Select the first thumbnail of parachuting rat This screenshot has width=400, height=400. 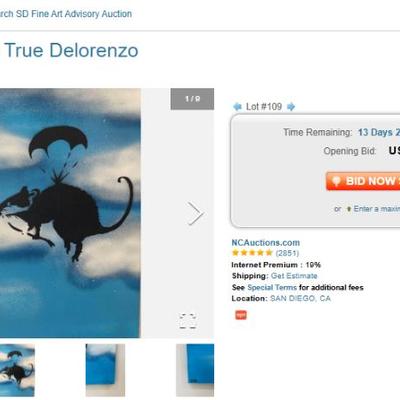tap(17, 370)
